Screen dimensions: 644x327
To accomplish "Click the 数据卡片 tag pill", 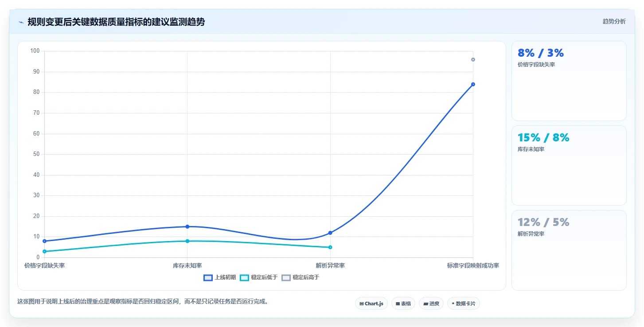I will [464, 304].
